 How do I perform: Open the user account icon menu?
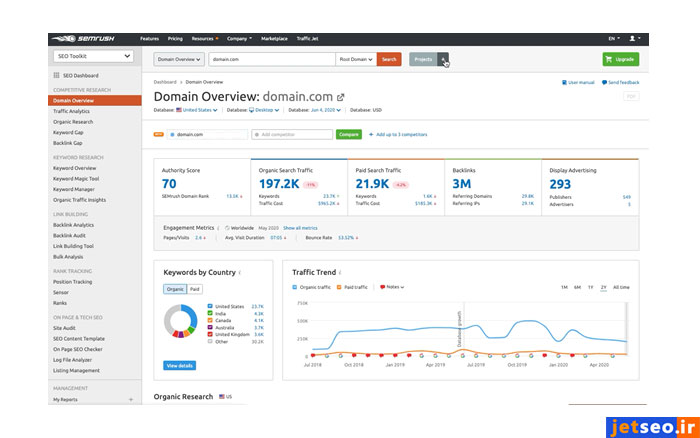[x=632, y=38]
